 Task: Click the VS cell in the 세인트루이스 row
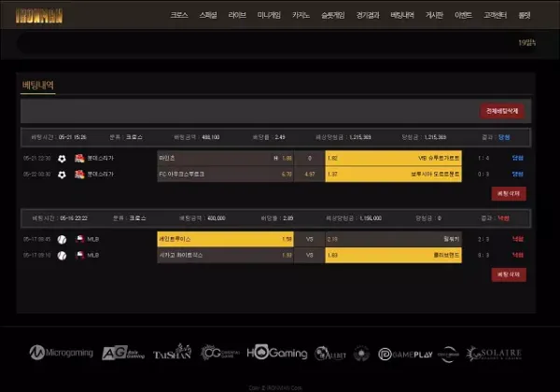point(310,239)
